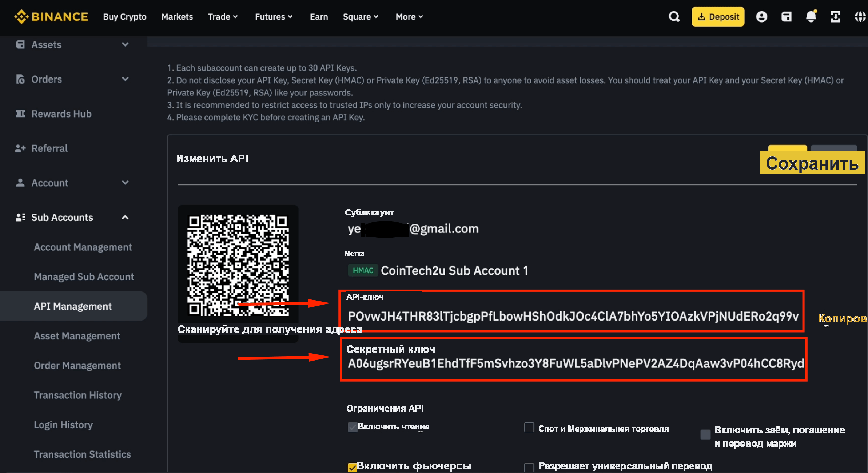Click the QR code image
This screenshot has height=473, width=868.
(238, 265)
